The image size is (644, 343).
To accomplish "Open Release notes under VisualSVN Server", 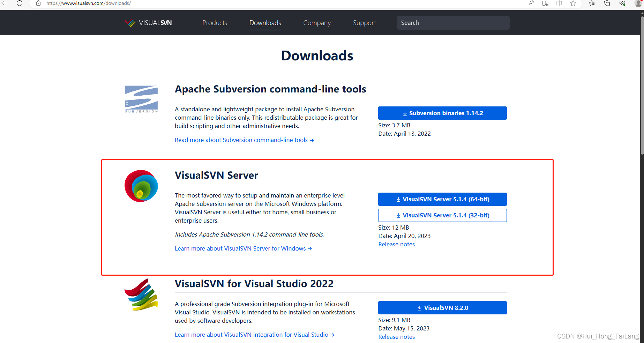I will click(x=397, y=244).
